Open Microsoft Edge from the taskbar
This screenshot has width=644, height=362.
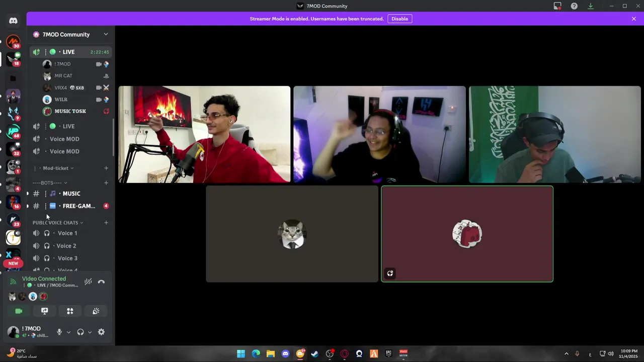coord(256,353)
